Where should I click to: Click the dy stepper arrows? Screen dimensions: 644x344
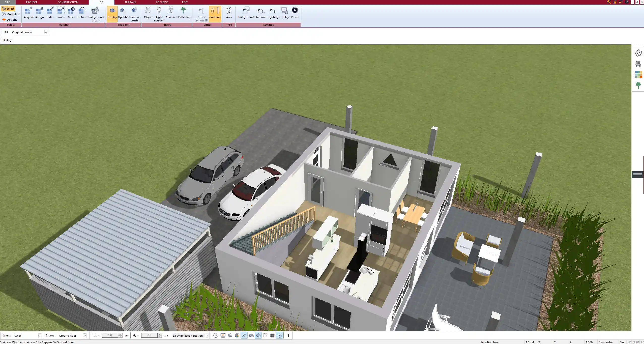point(160,335)
